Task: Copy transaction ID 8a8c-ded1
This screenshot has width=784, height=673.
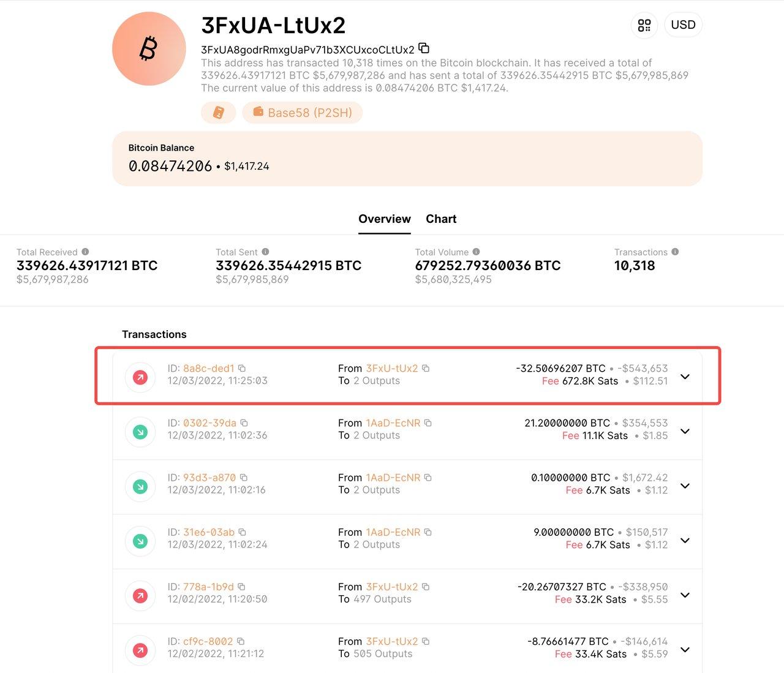Action: pos(242,369)
